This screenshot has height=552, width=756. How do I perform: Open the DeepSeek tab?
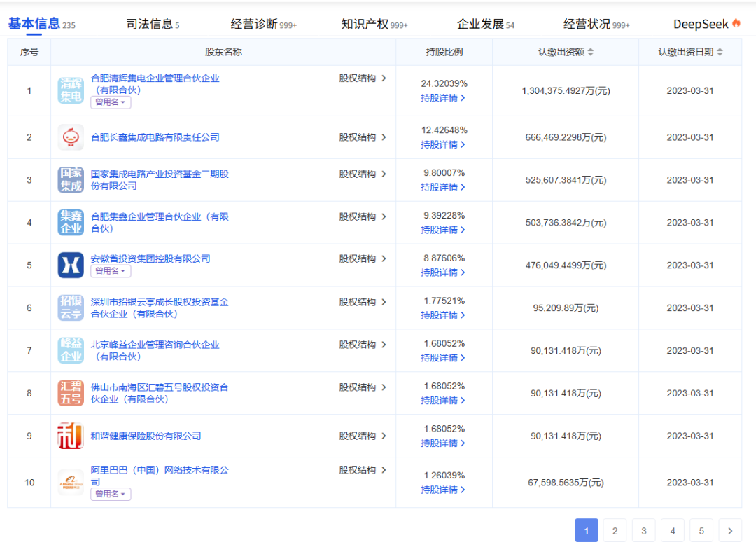click(x=706, y=24)
